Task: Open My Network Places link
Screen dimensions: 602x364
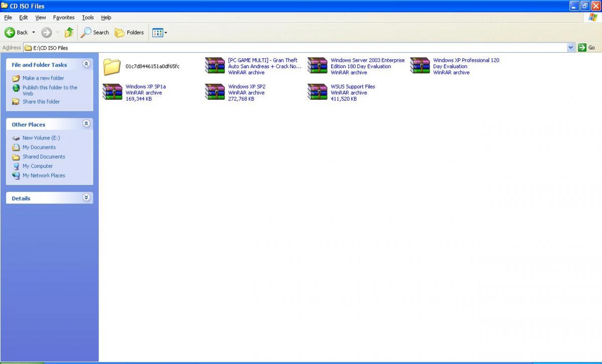Action: coord(44,176)
